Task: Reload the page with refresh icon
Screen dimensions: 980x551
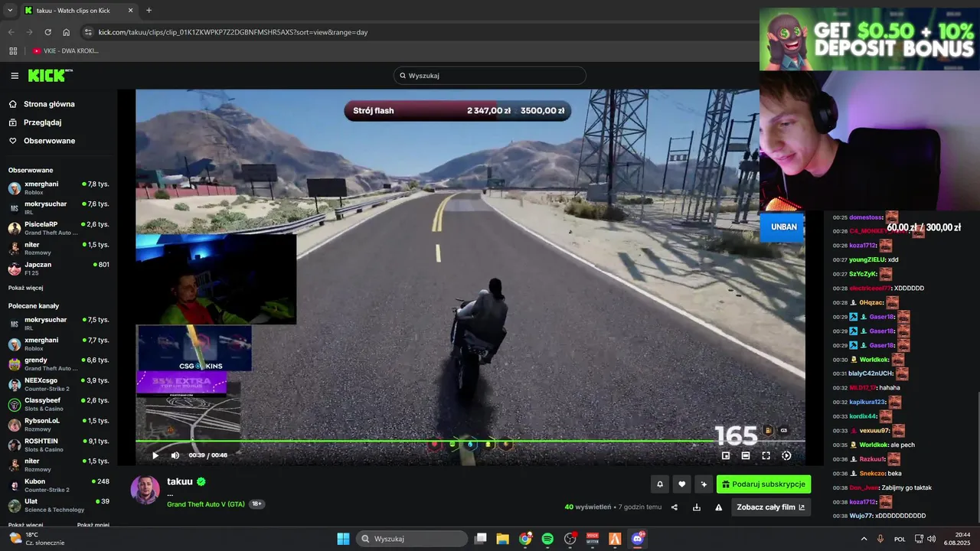Action: tap(47, 32)
